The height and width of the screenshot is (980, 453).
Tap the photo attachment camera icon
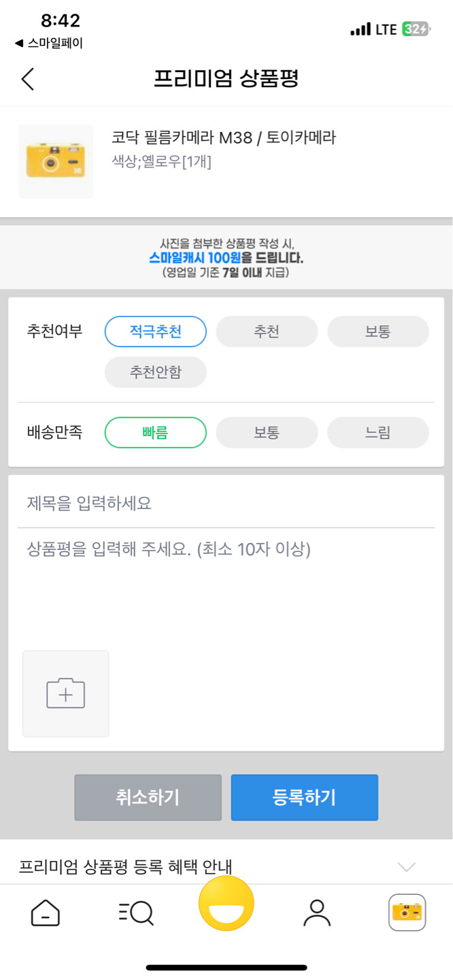pyautogui.click(x=65, y=693)
